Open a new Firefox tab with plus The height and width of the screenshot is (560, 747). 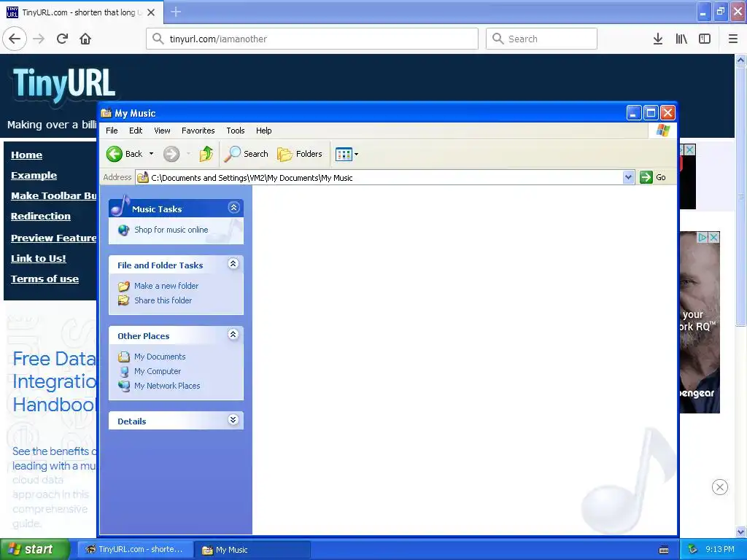176,12
